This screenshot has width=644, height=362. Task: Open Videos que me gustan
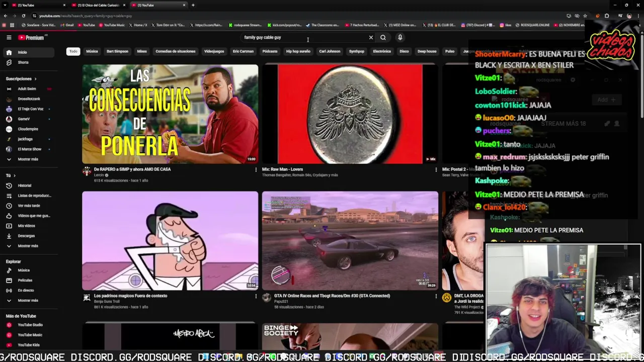point(29,216)
